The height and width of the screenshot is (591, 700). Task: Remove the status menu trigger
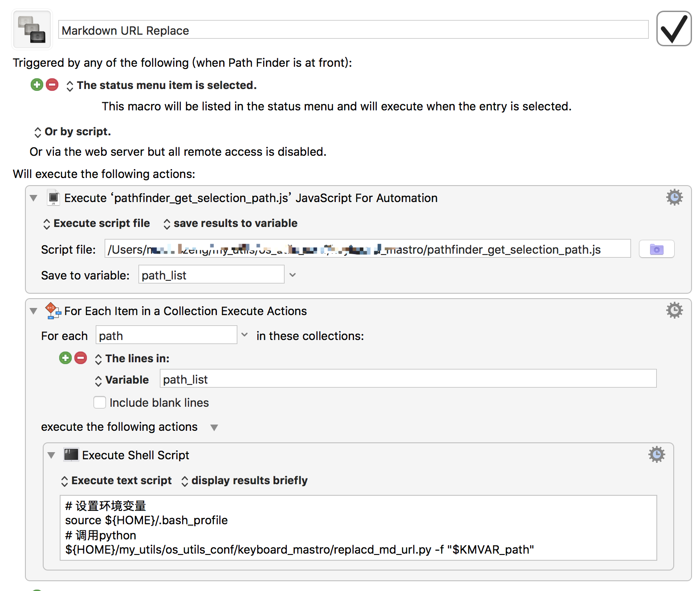coord(52,85)
